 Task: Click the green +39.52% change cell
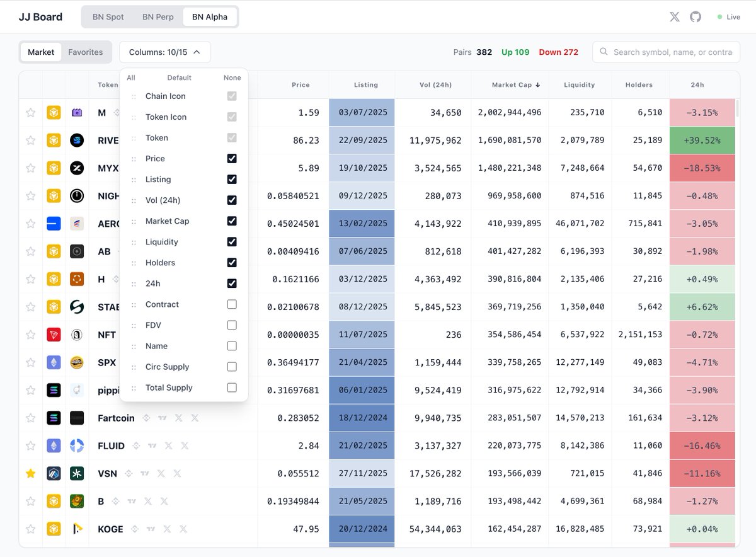coord(702,141)
